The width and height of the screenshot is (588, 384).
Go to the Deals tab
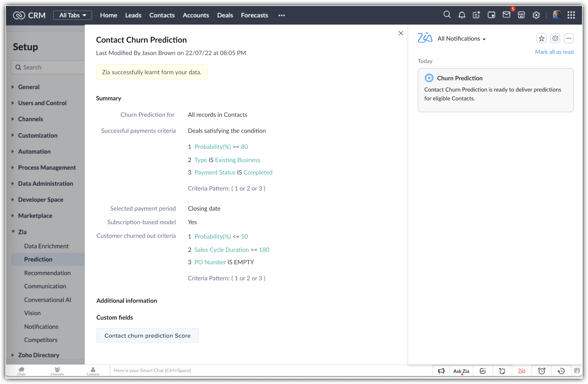(x=225, y=15)
